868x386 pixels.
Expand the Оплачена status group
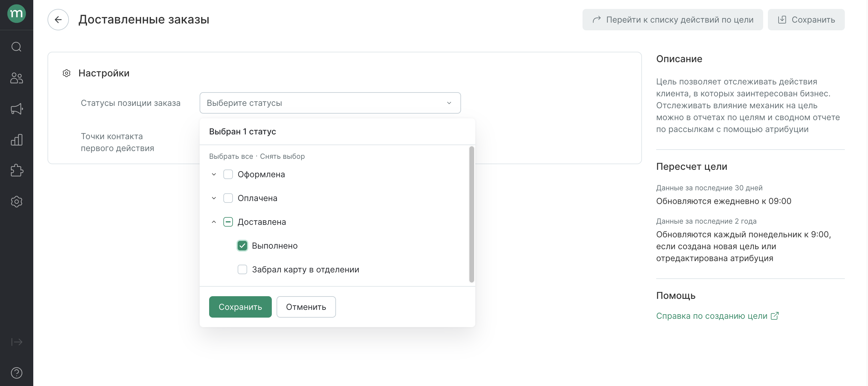214,198
